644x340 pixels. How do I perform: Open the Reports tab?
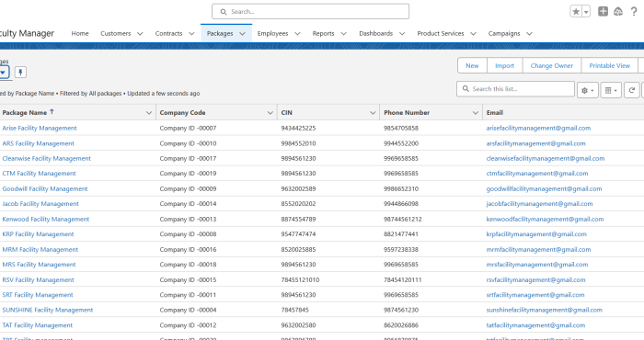(x=323, y=34)
